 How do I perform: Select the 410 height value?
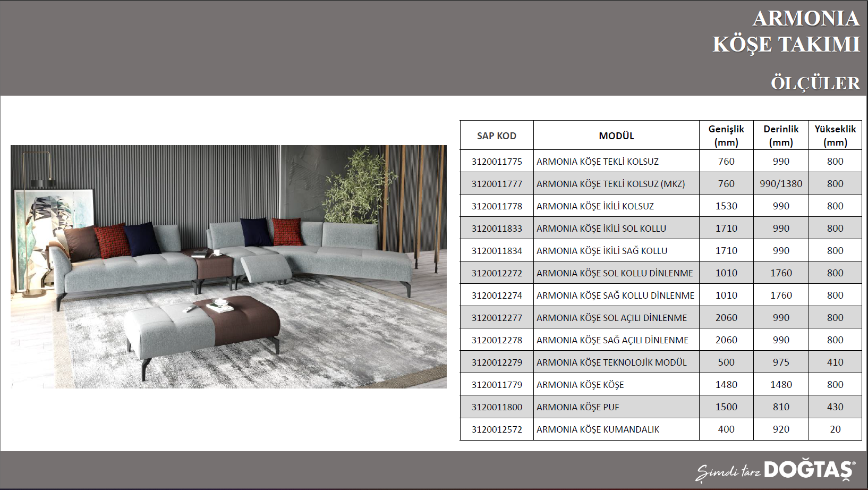(x=835, y=362)
